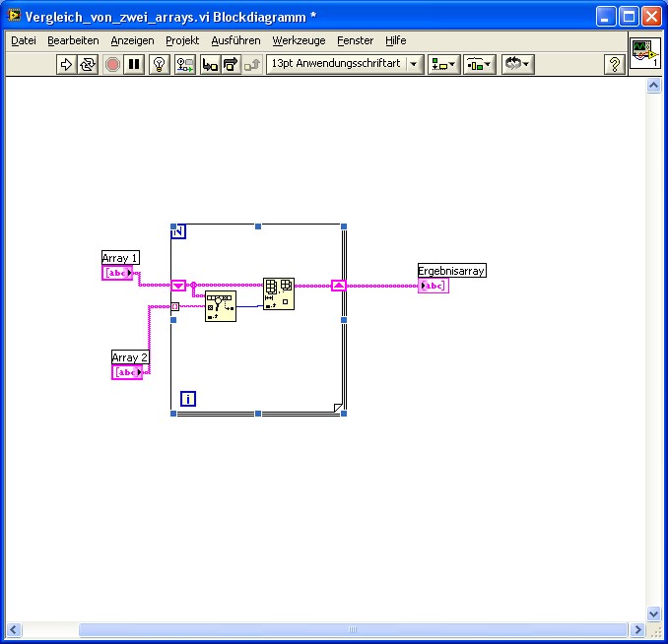Viewport: 668px width, 644px height.
Task: Click the vertical scrollbar up arrow
Action: [x=653, y=86]
